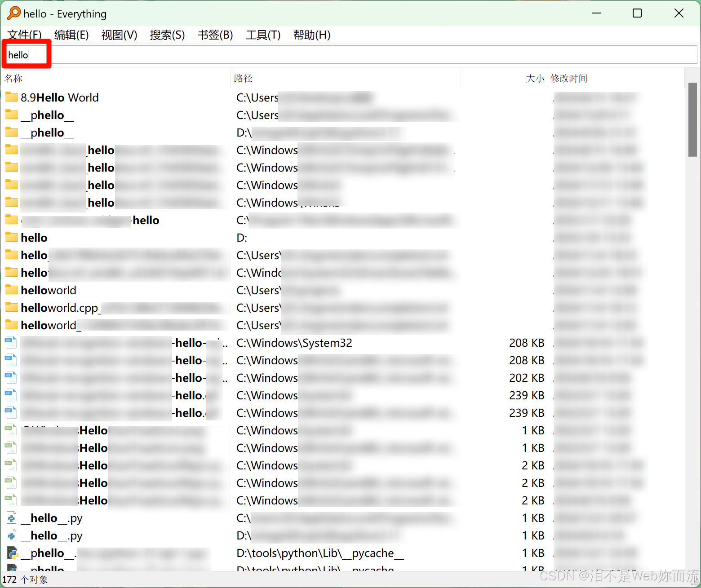Select the helloworld folder name

pyautogui.click(x=49, y=290)
